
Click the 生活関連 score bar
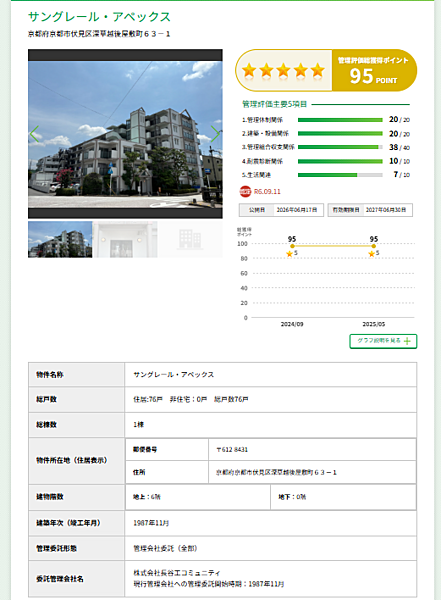click(340, 175)
